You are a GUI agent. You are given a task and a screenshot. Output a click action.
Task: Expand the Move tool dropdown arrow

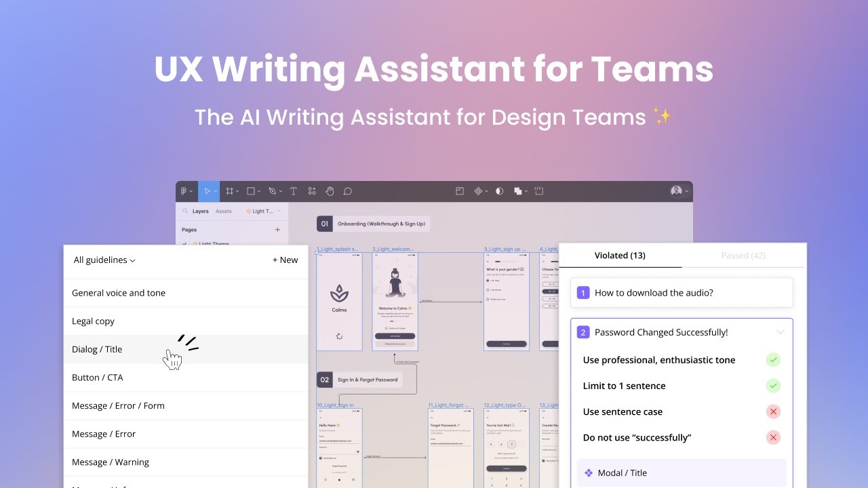click(216, 192)
